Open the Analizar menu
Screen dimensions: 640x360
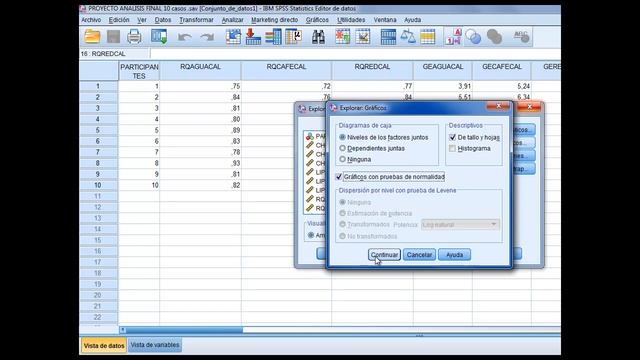pyautogui.click(x=232, y=20)
